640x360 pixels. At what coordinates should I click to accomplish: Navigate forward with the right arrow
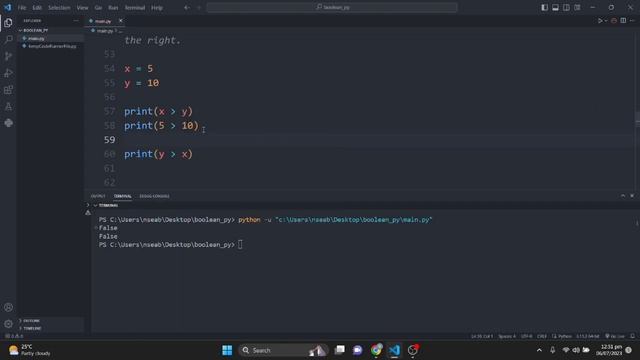click(x=199, y=7)
